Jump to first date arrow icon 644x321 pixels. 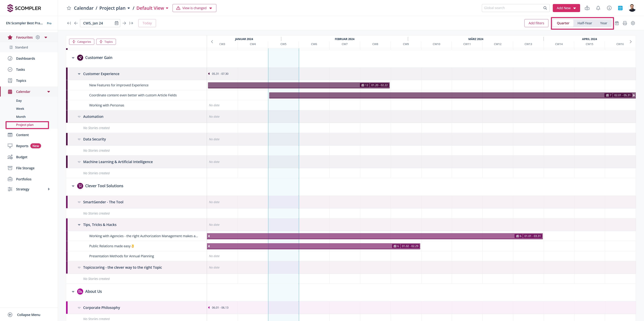[x=69, y=23]
